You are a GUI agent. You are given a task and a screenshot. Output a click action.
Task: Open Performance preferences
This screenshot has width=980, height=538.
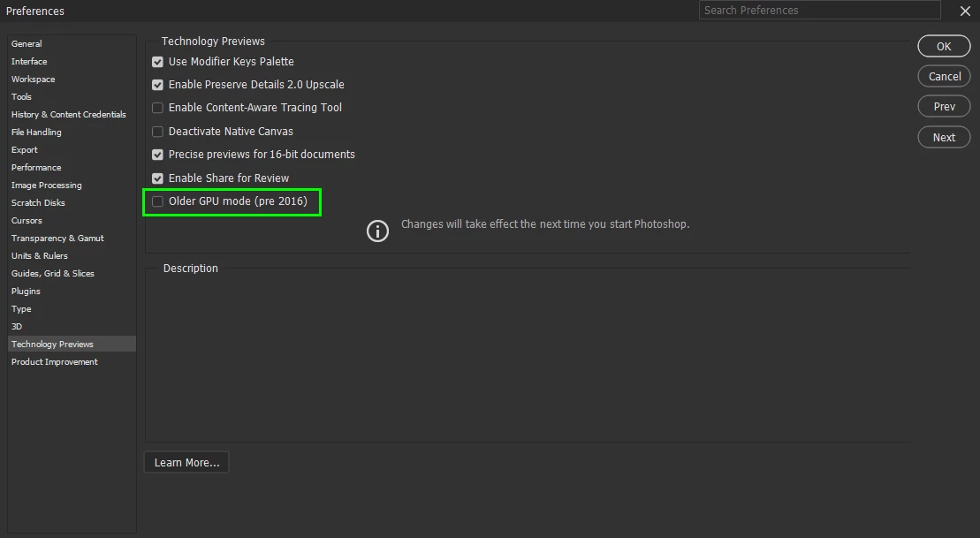pyautogui.click(x=72, y=168)
